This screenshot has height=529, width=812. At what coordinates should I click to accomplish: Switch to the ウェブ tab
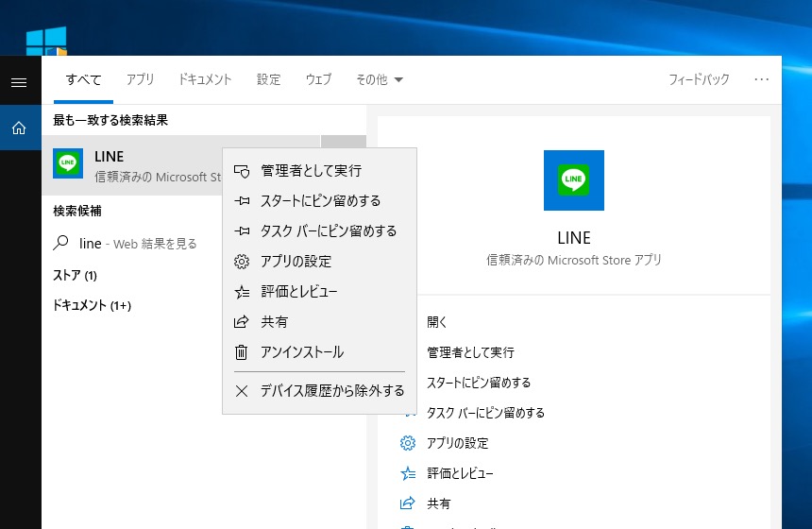[x=318, y=79]
